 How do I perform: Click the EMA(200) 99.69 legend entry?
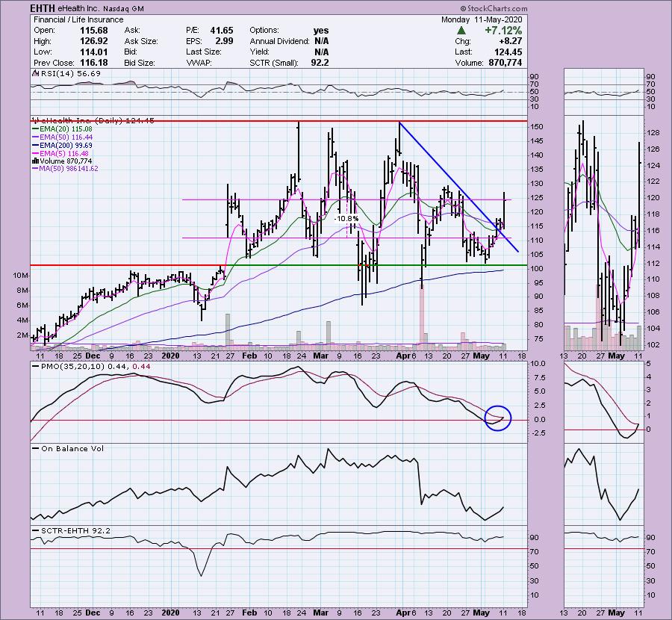point(62,145)
